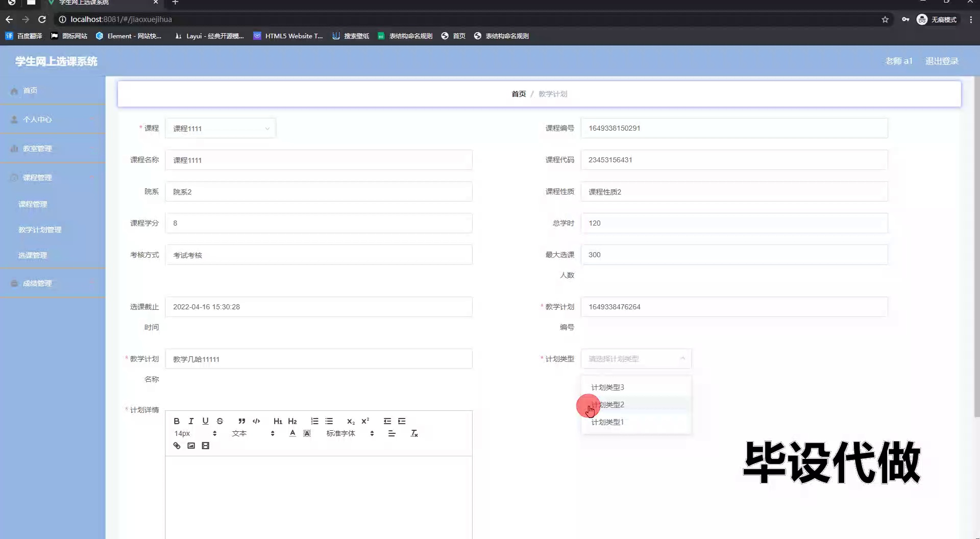Select 计划类型3 from the list

[x=636, y=387]
